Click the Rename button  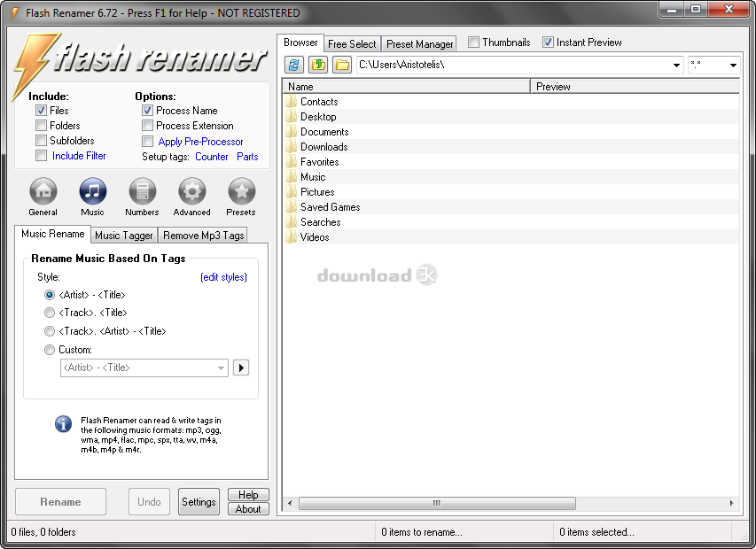(61, 502)
